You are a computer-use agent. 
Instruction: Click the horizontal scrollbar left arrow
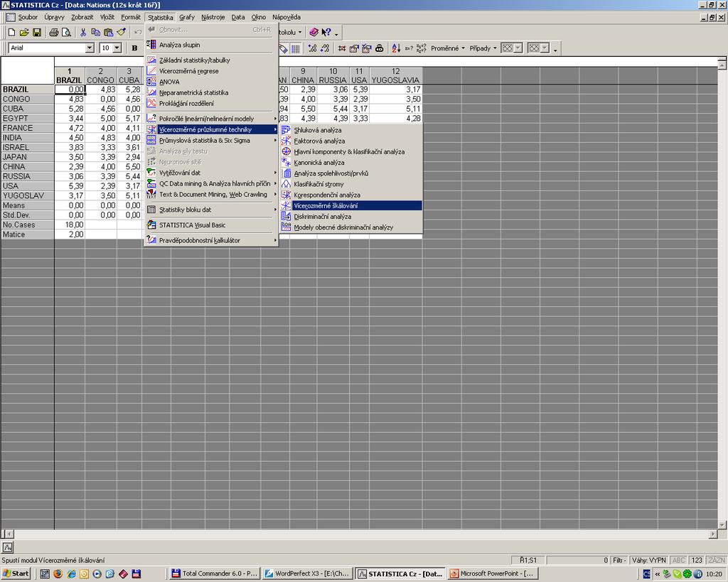click(x=8, y=534)
